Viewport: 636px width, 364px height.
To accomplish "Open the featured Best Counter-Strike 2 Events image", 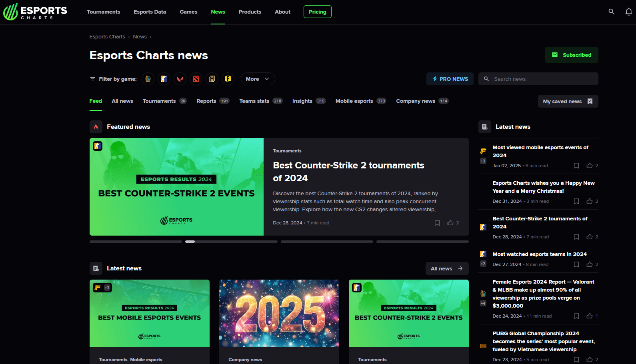I will [176, 187].
